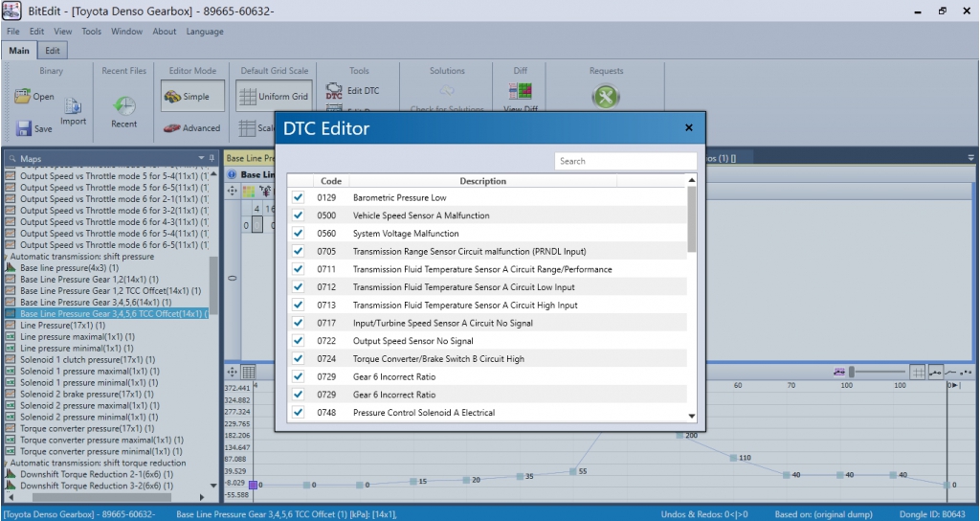Collapse Automatic transmission: shift pressure group
This screenshot has width=980, height=521.
pyautogui.click(x=7, y=257)
